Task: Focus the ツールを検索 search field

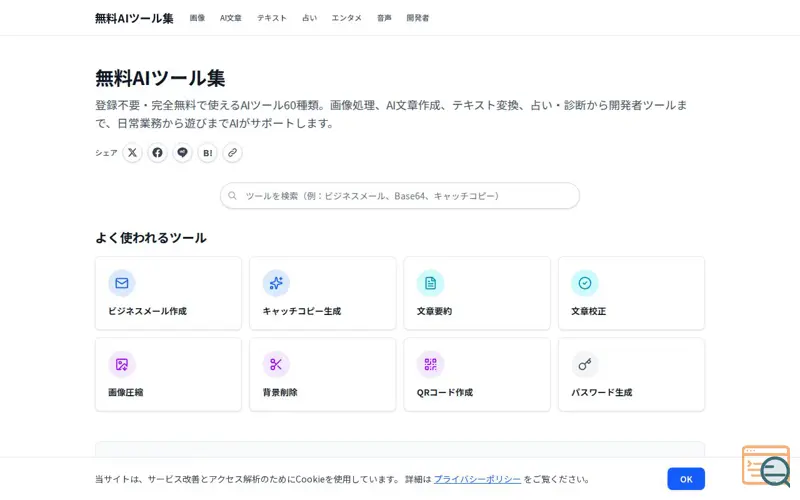Action: tap(399, 195)
